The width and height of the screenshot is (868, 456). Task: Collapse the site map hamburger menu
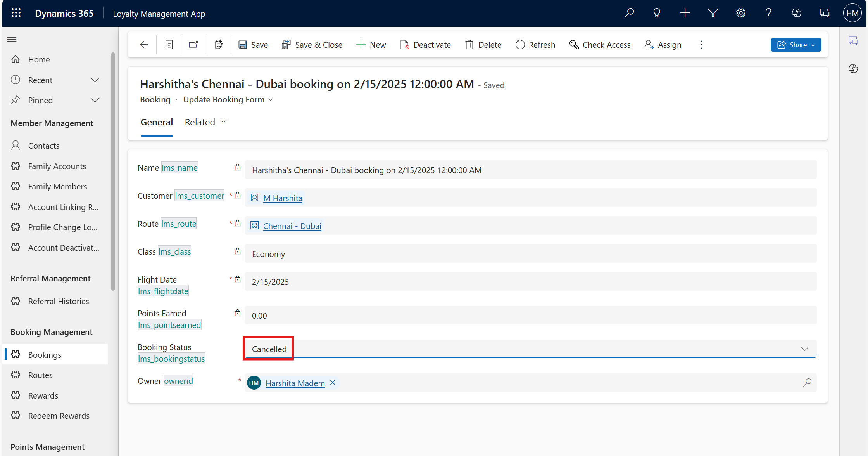pos(12,39)
